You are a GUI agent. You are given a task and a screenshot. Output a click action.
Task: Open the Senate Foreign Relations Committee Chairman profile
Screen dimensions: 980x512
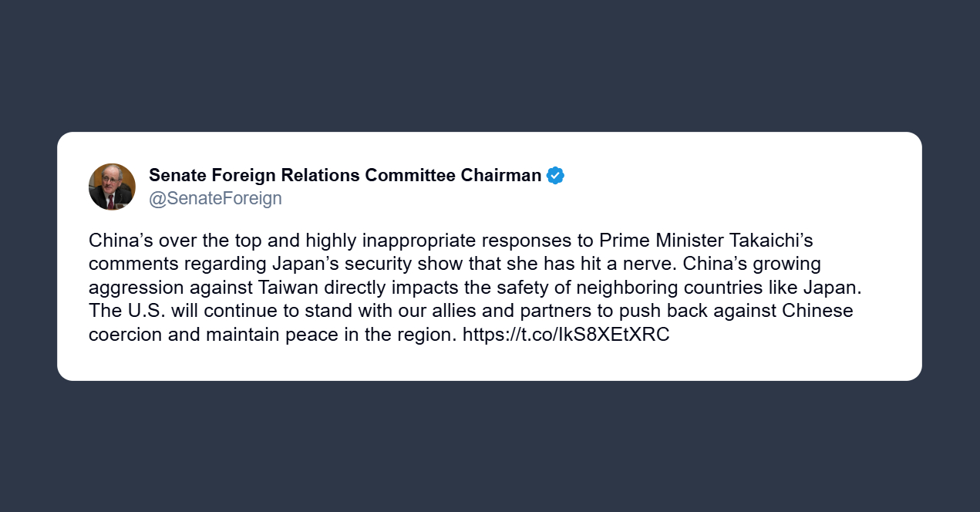tap(345, 176)
